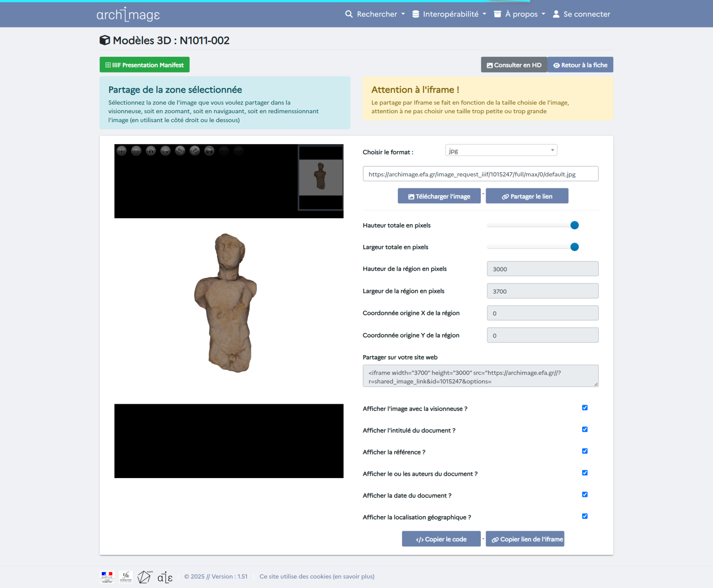Click the zoom out viewer icon
The image size is (713, 588).
click(136, 151)
